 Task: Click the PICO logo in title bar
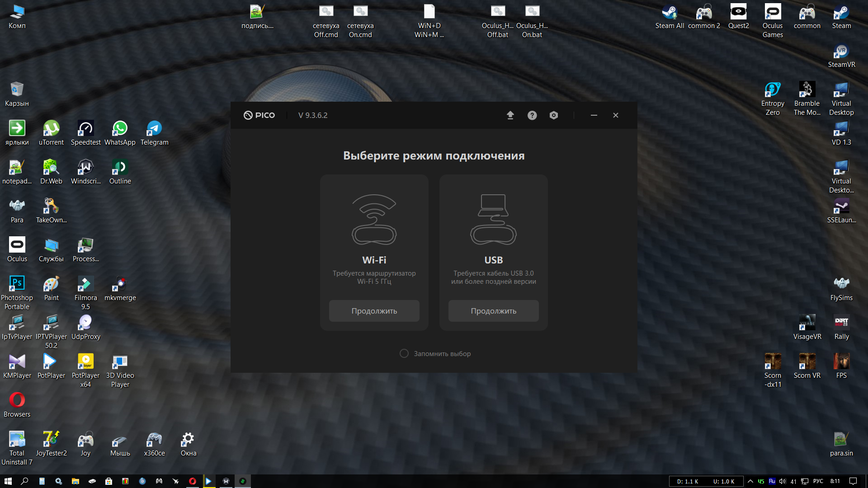click(x=259, y=115)
